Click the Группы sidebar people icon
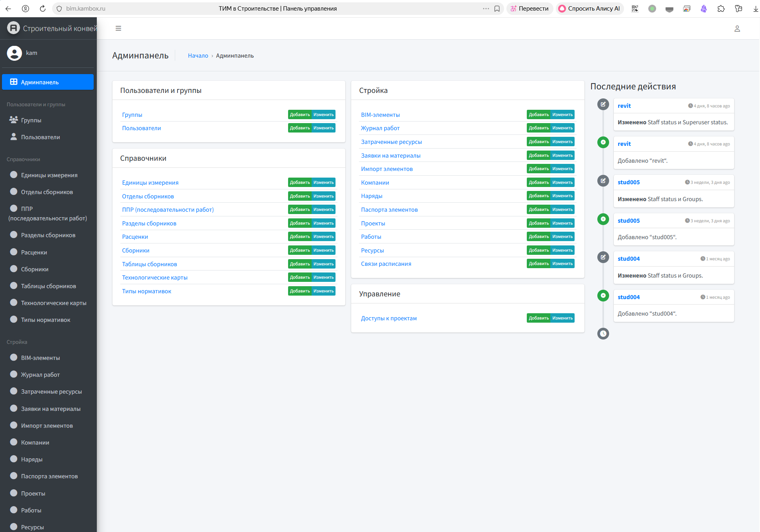760x532 pixels. click(x=14, y=120)
